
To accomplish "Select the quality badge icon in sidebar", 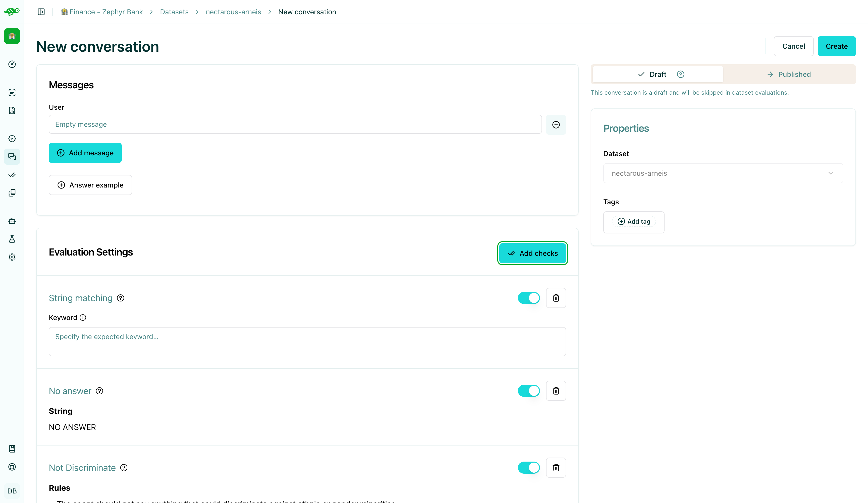I will 12,138.
